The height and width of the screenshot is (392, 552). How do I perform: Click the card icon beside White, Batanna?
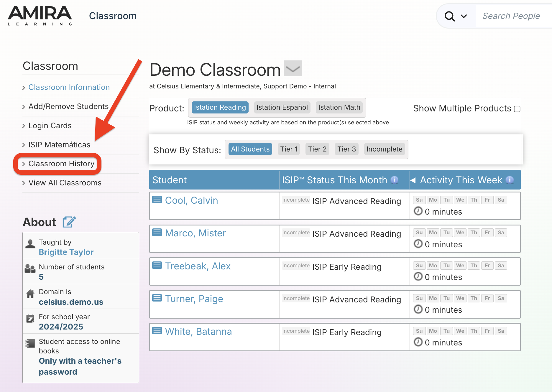coord(157,331)
